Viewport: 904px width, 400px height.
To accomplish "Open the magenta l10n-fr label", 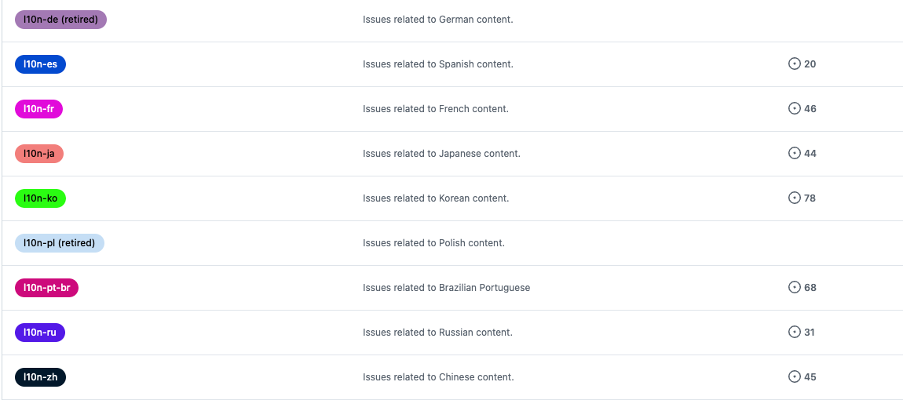I will tap(40, 109).
